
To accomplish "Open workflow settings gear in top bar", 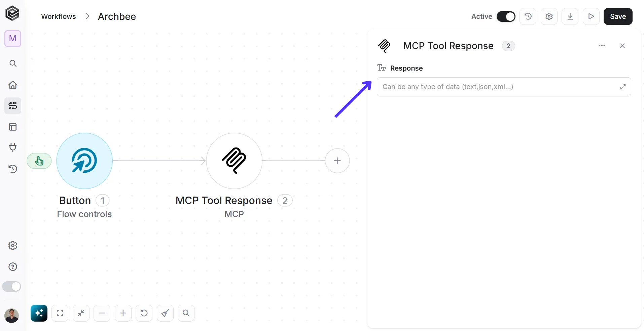I will (549, 16).
